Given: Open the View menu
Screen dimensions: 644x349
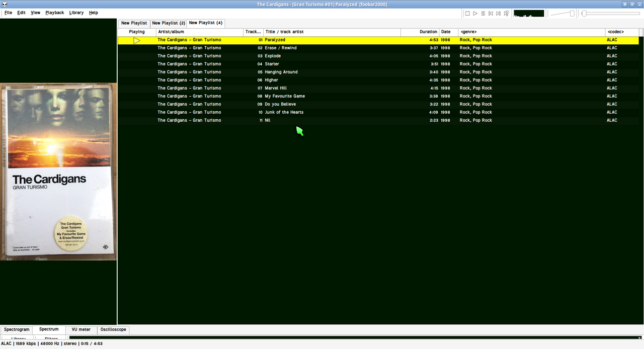Looking at the screenshot, I should click(35, 13).
